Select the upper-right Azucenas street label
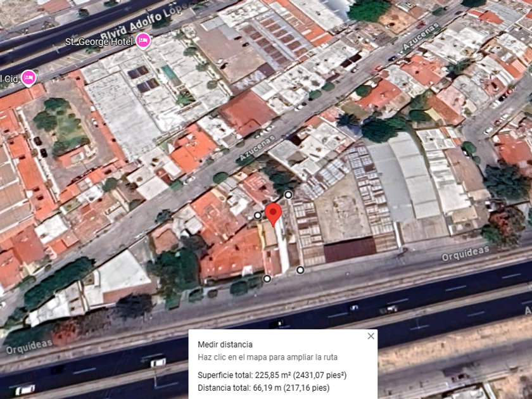The width and height of the screenshot is (532, 399). click(421, 36)
